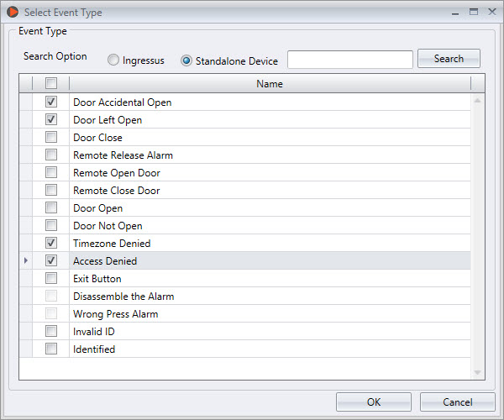The width and height of the screenshot is (504, 420).
Task: Click the Search button
Action: pos(449,59)
